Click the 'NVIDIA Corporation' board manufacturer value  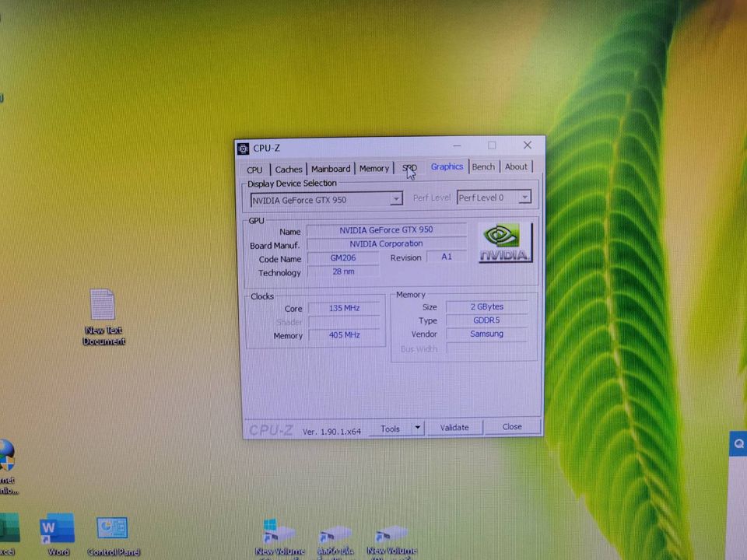pyautogui.click(x=387, y=243)
